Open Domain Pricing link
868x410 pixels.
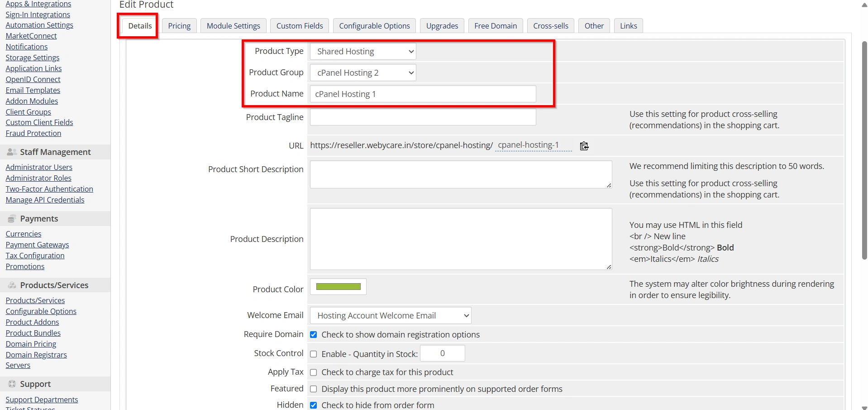[x=31, y=344]
